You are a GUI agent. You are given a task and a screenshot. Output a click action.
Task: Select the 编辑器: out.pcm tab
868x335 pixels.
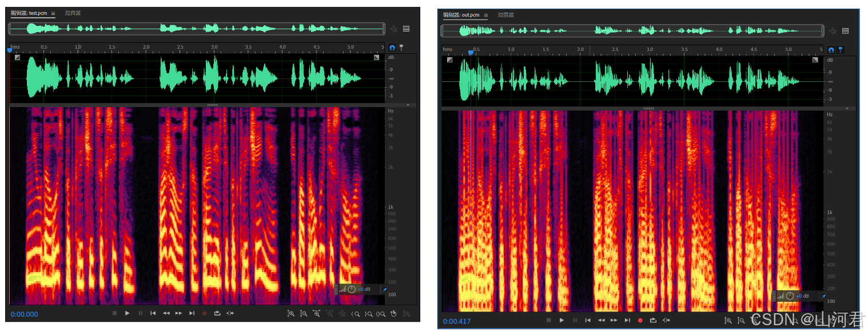tap(461, 15)
